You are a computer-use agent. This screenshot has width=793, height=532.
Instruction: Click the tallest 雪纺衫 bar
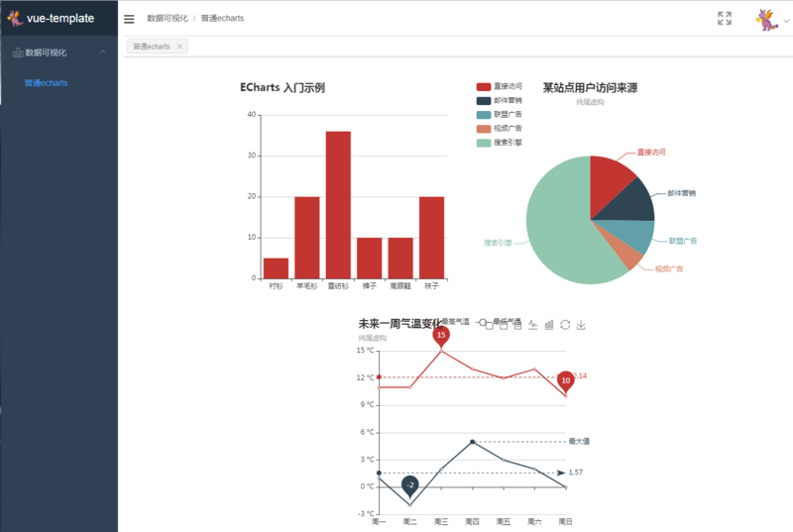338,205
